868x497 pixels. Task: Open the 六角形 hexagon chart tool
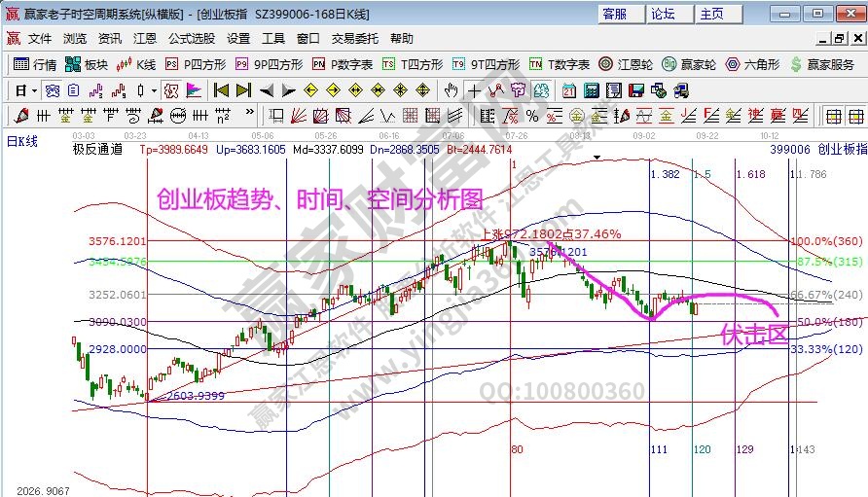[x=752, y=65]
